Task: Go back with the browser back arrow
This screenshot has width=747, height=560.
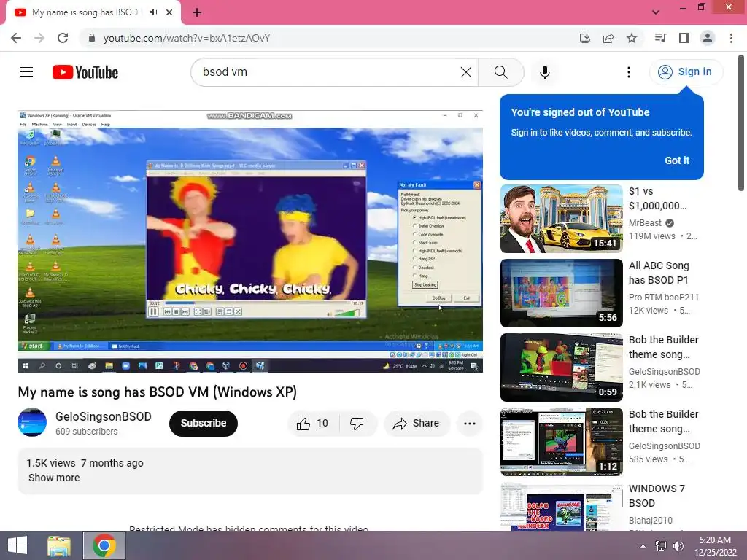Action: click(x=16, y=38)
